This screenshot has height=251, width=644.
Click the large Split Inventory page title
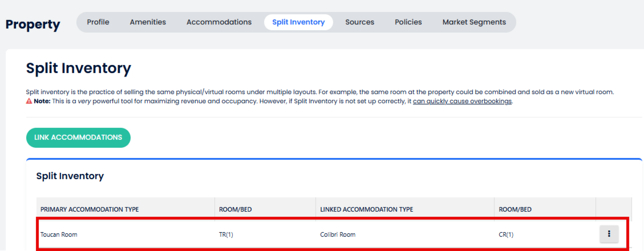(x=78, y=68)
